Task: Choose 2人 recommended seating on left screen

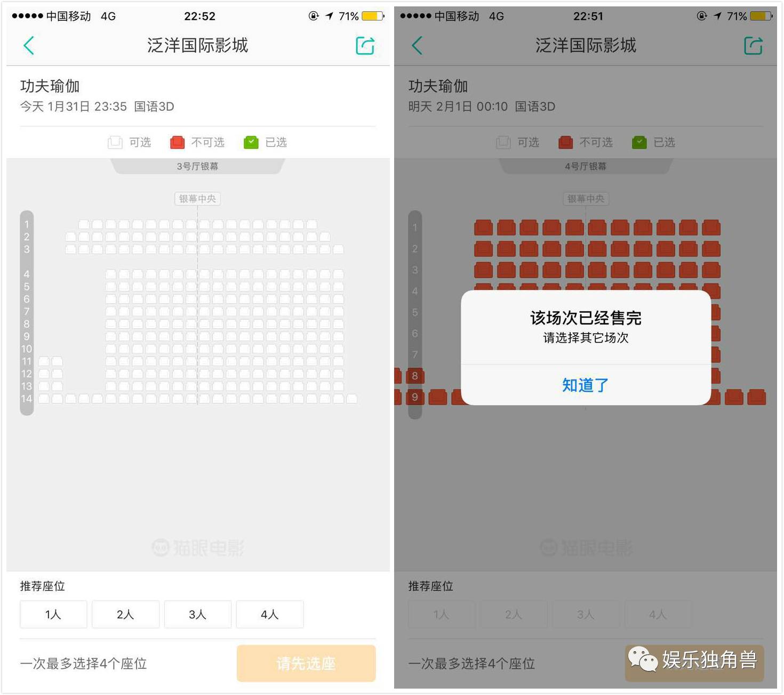Action: tap(125, 615)
